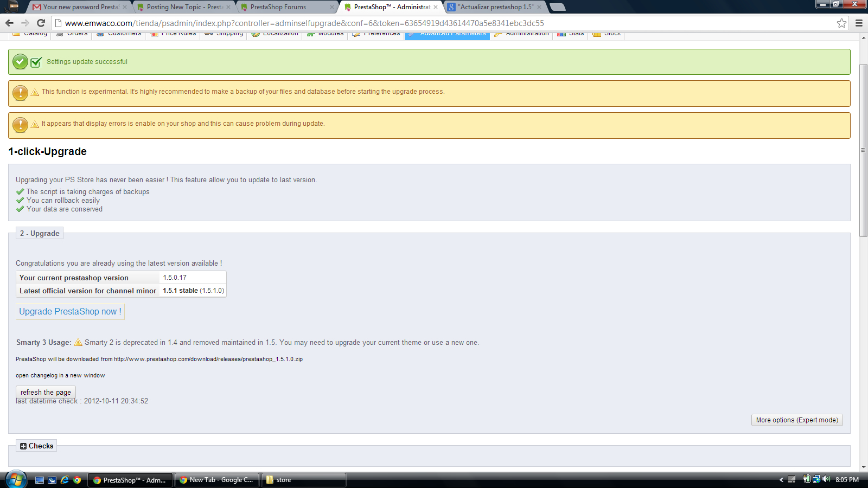Switch to the PrestaShop Forums tab
Screen dimensions: 868x488
287,7
